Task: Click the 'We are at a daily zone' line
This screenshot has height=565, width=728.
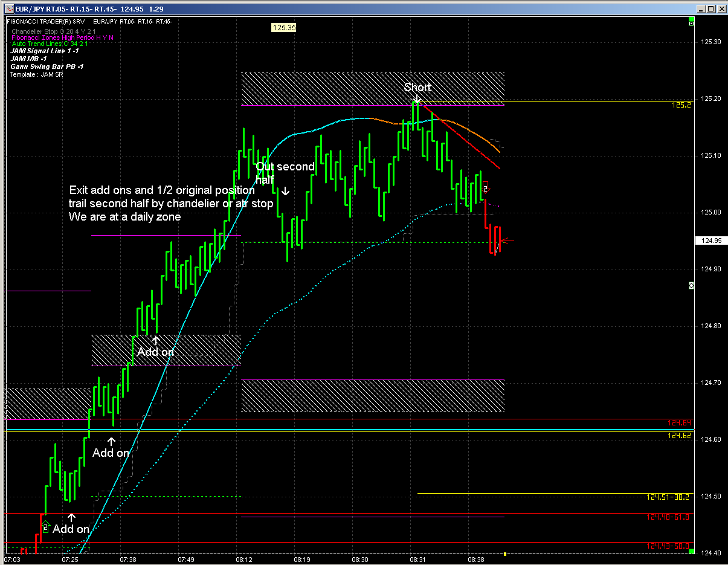Action: tap(125, 216)
